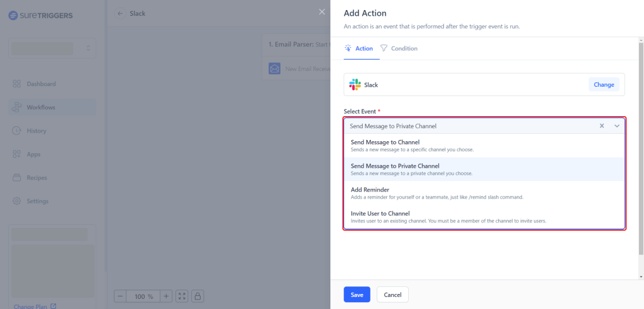Image resolution: width=644 pixels, height=309 pixels.
Task: Click the 100 % zoom level field
Action: [x=143, y=296]
